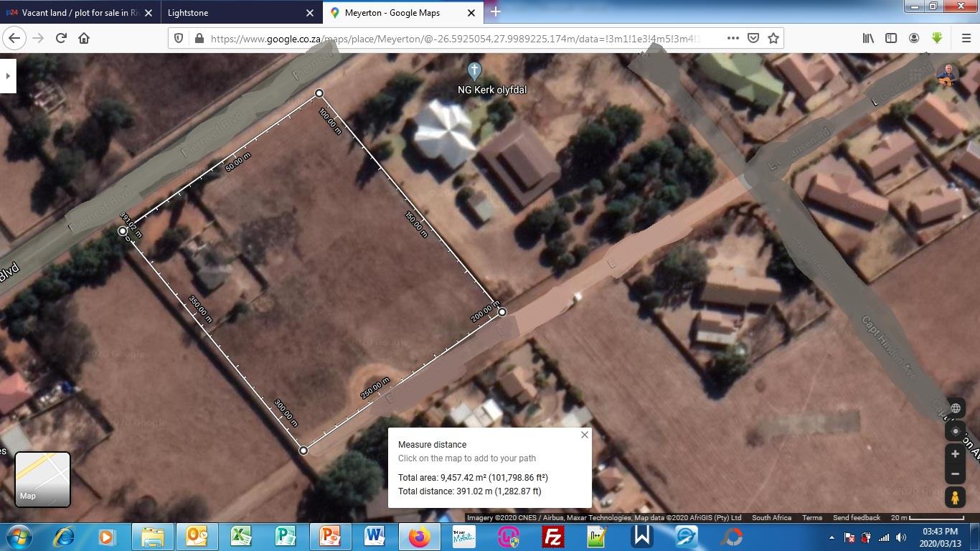The image size is (980, 551).
Task: Open Excel from the taskbar
Action: tap(240, 537)
